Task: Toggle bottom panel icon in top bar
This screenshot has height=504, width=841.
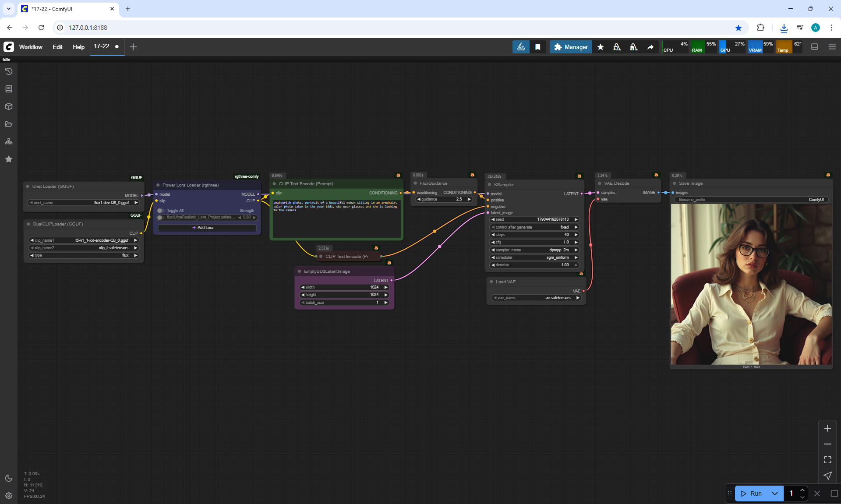Action: [x=815, y=47]
